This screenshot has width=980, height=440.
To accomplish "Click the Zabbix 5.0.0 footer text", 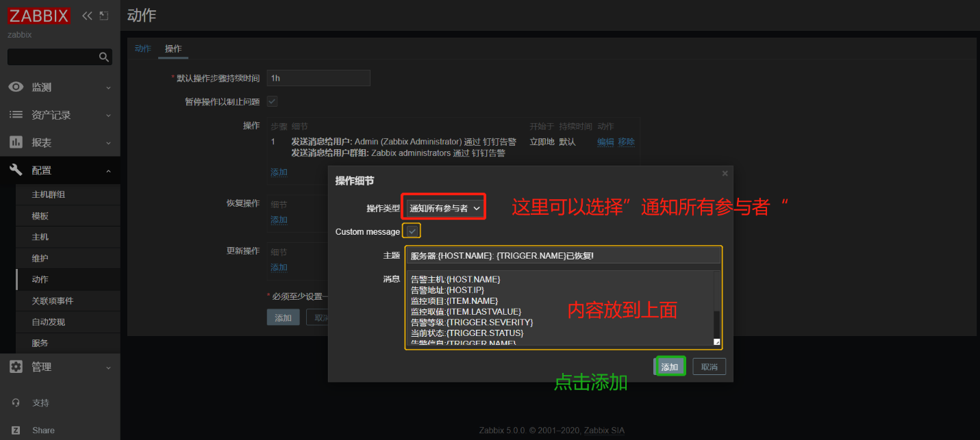I will tap(551, 430).
